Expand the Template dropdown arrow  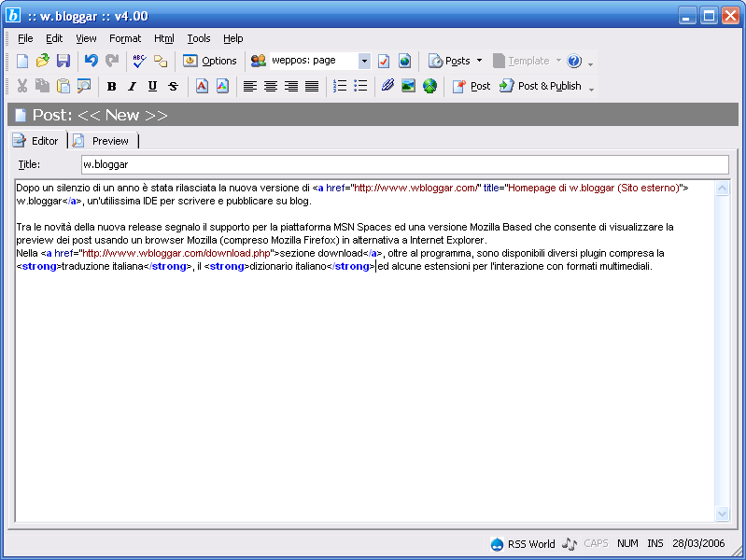[x=558, y=61]
